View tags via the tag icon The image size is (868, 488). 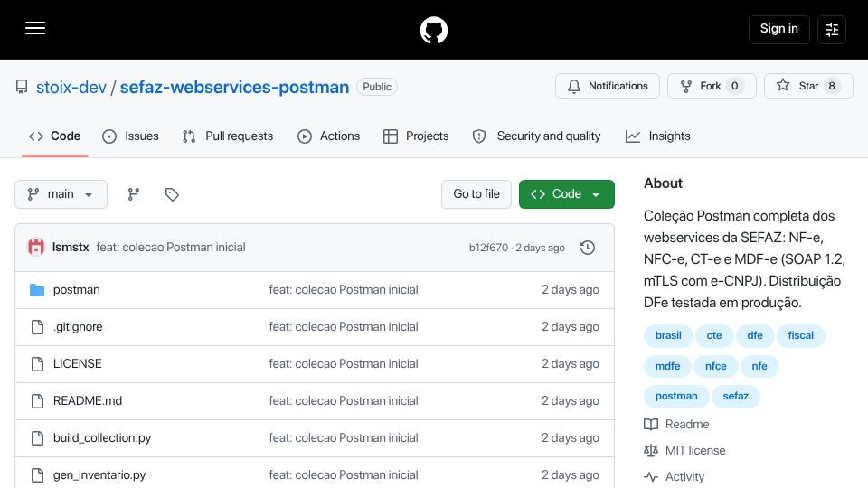point(172,194)
